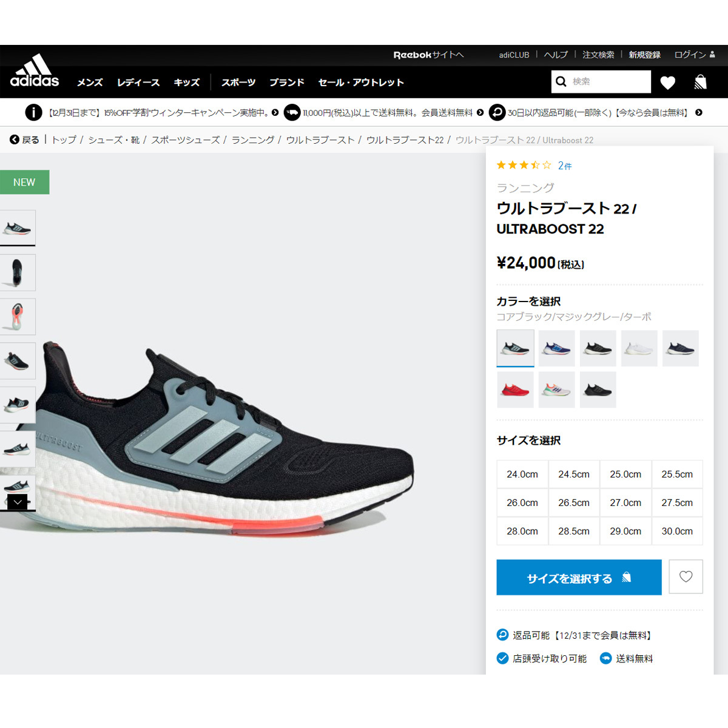Screen dimensions: 728x728
Task: Expand the student discount campaign promo arrow
Action: tap(275, 112)
